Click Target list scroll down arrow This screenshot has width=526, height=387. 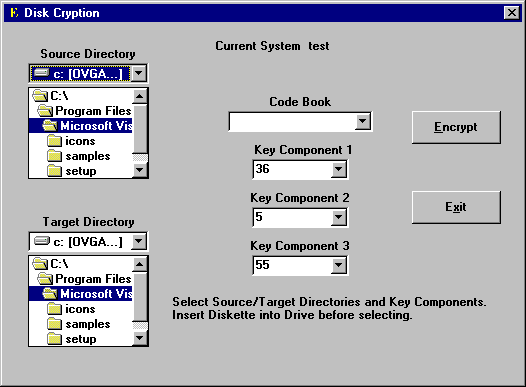pos(140,338)
